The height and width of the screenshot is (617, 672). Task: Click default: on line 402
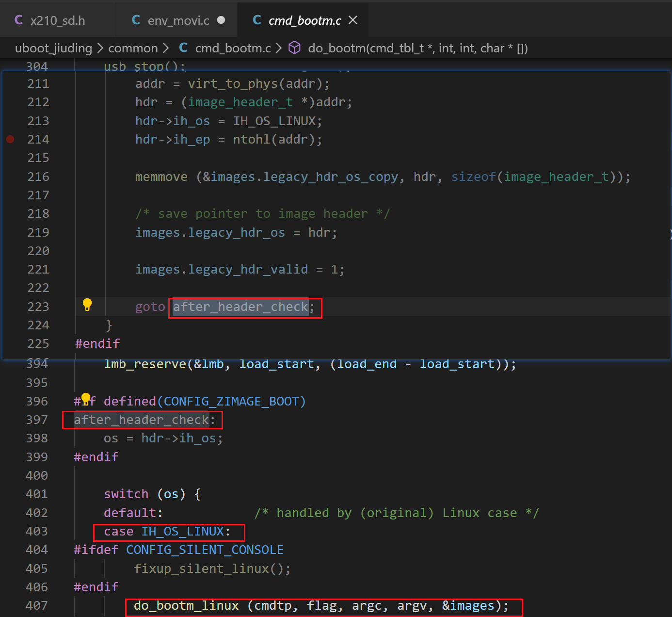tap(133, 513)
